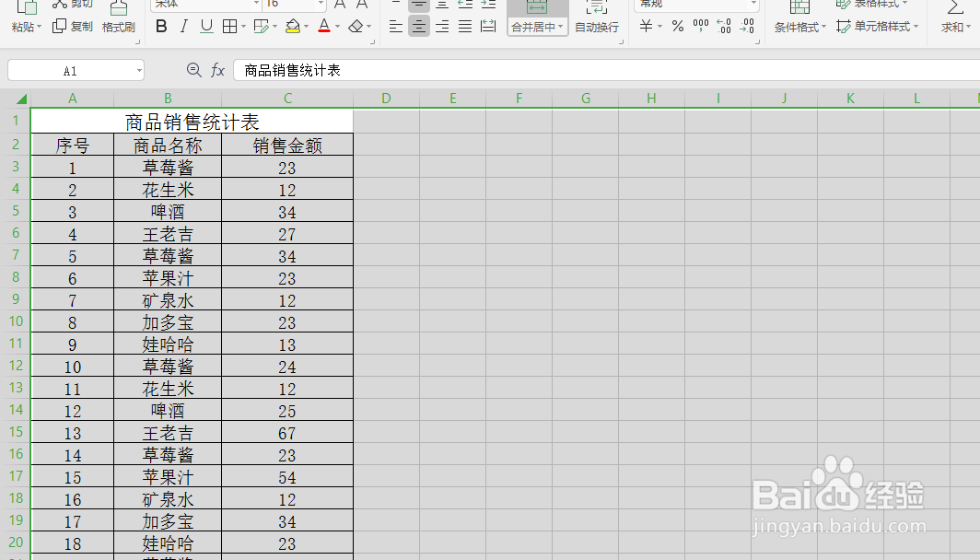Select the 苹果汁 cell in row 8
This screenshot has height=560, width=980.
[168, 277]
